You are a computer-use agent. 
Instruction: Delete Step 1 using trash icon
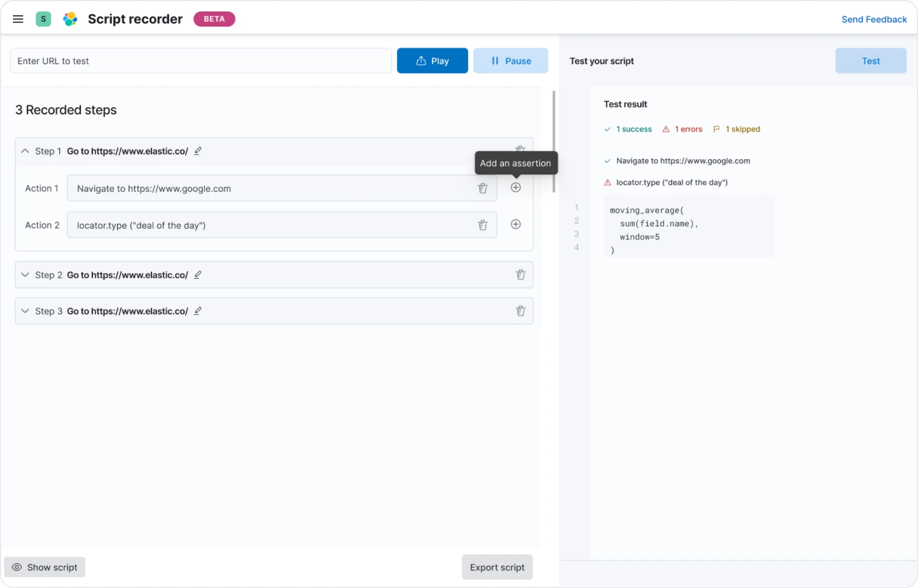coord(520,149)
